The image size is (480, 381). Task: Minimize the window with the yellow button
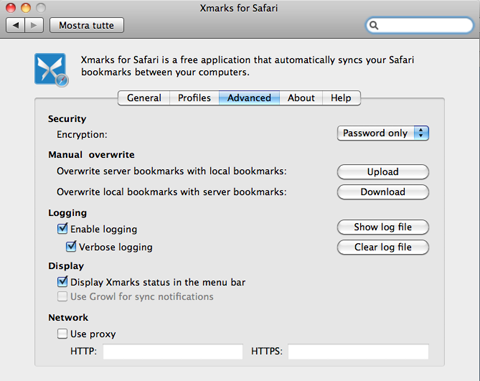26,8
